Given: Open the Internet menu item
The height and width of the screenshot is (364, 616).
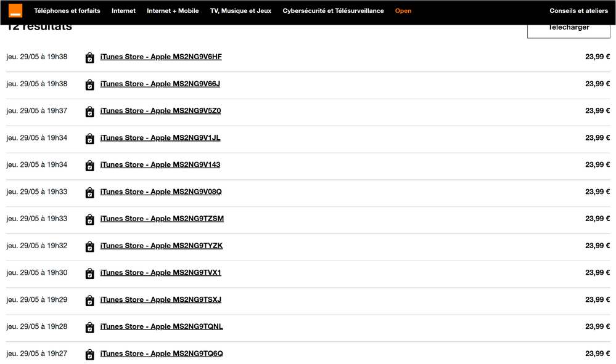Looking at the screenshot, I should coord(123,11).
